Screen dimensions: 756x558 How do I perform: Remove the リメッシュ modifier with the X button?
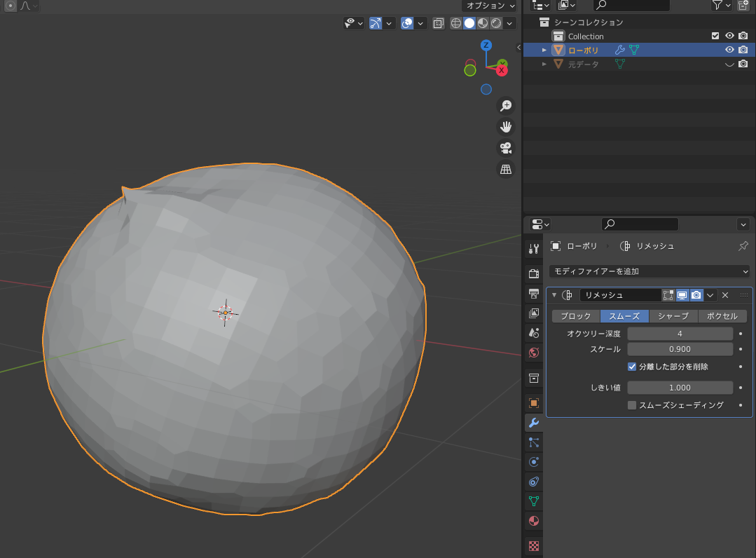[x=725, y=295]
